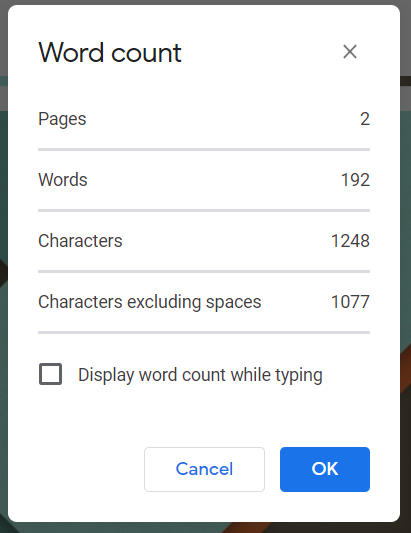Confirm with the blue OK button
This screenshot has width=411, height=533.
coord(325,469)
